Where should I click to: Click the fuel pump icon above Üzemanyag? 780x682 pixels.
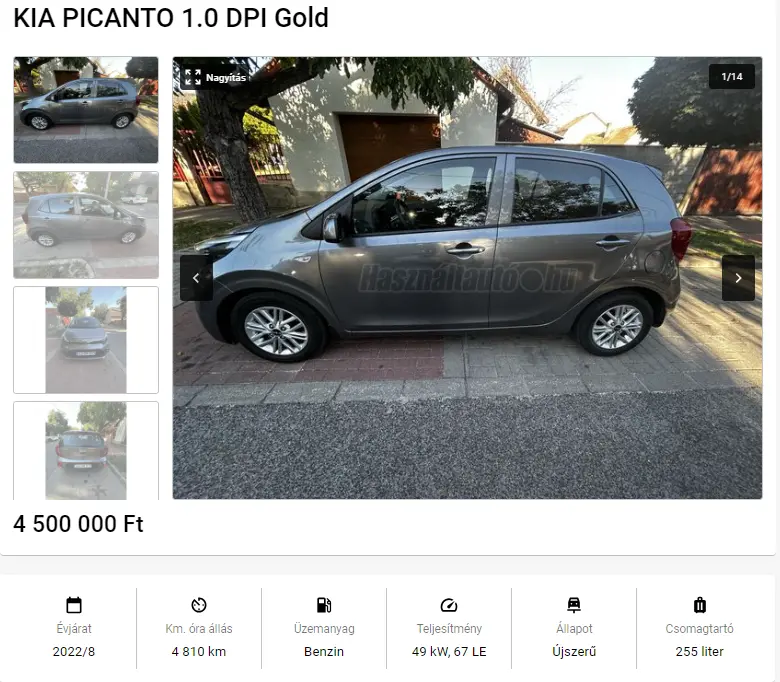click(x=324, y=605)
